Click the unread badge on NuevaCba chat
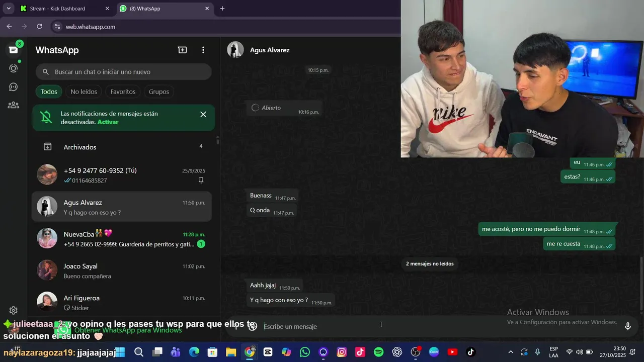Viewport: 644px width, 362px height. pos(201,244)
